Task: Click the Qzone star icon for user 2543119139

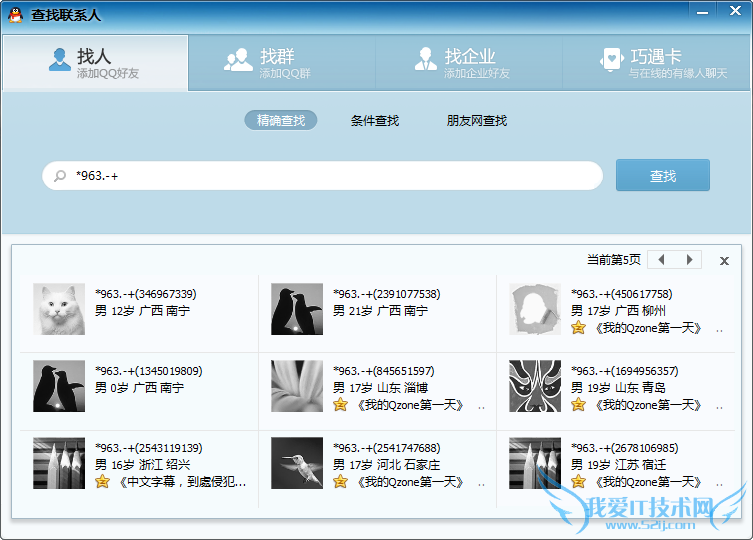Action: click(x=102, y=481)
